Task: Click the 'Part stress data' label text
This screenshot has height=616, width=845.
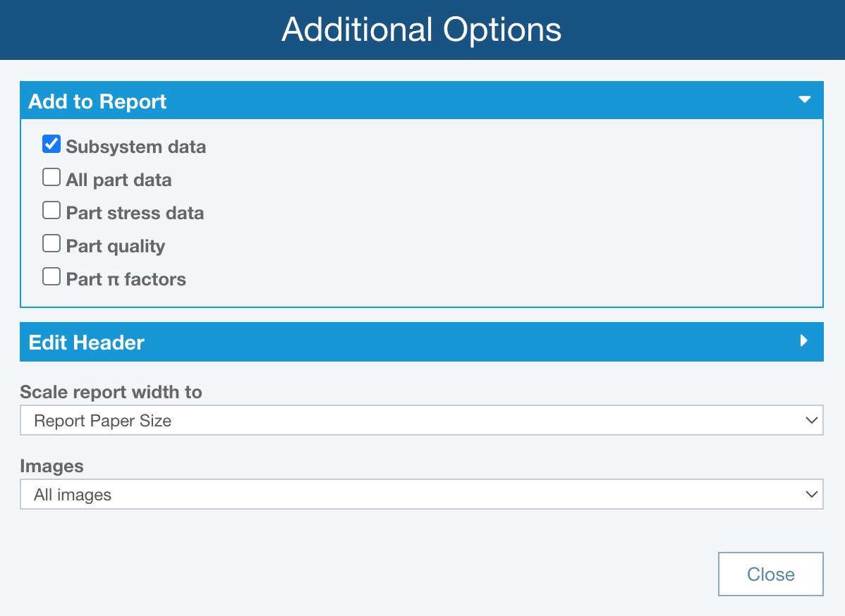Action: (x=135, y=214)
